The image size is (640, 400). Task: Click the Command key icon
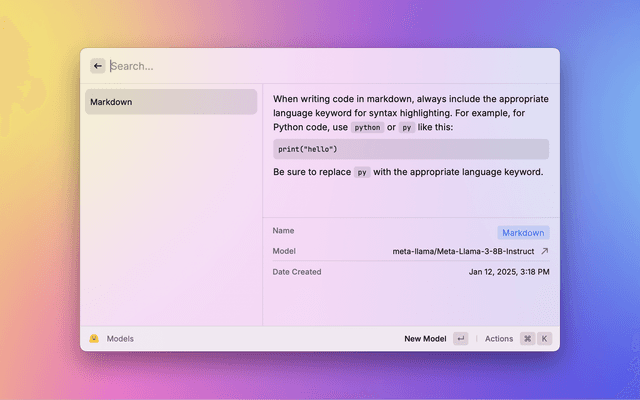[527, 339]
